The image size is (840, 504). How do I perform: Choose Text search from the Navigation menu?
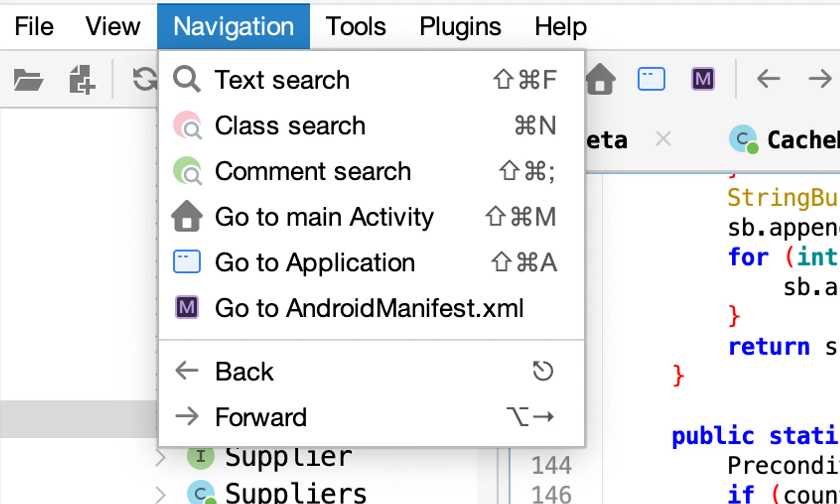(x=282, y=80)
